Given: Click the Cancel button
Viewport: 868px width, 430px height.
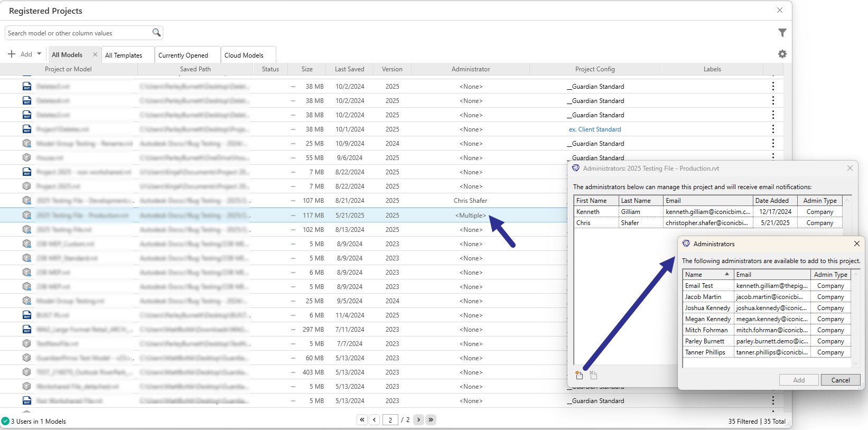Looking at the screenshot, I should coord(841,380).
